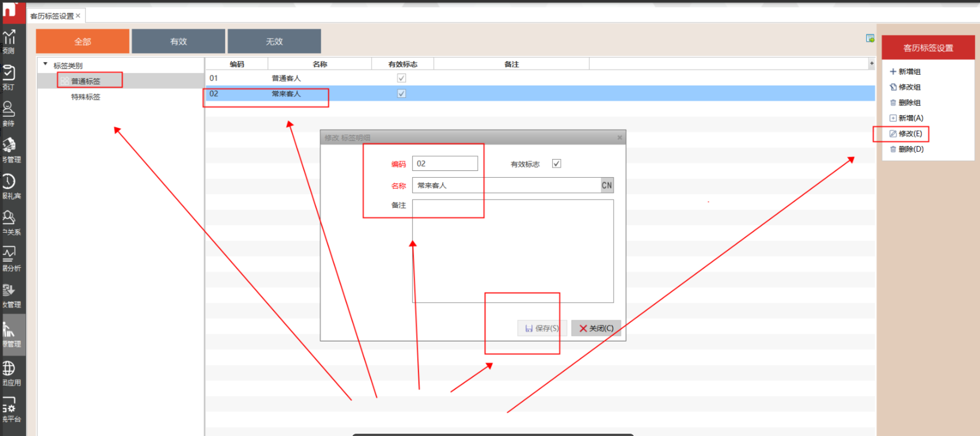Switch to the 有效 filter tab
Image resolution: width=980 pixels, height=436 pixels.
coord(179,41)
